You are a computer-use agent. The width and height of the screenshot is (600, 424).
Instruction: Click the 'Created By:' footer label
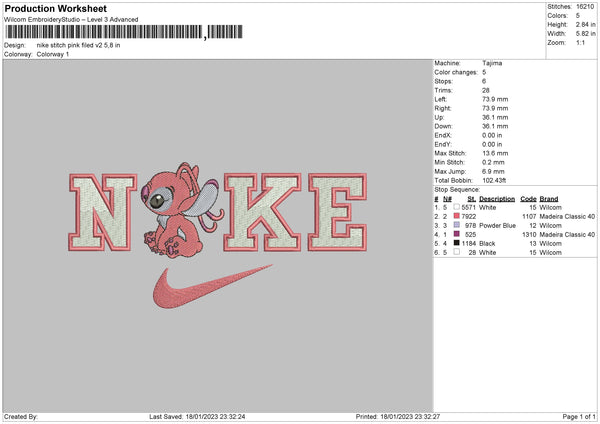[21, 416]
